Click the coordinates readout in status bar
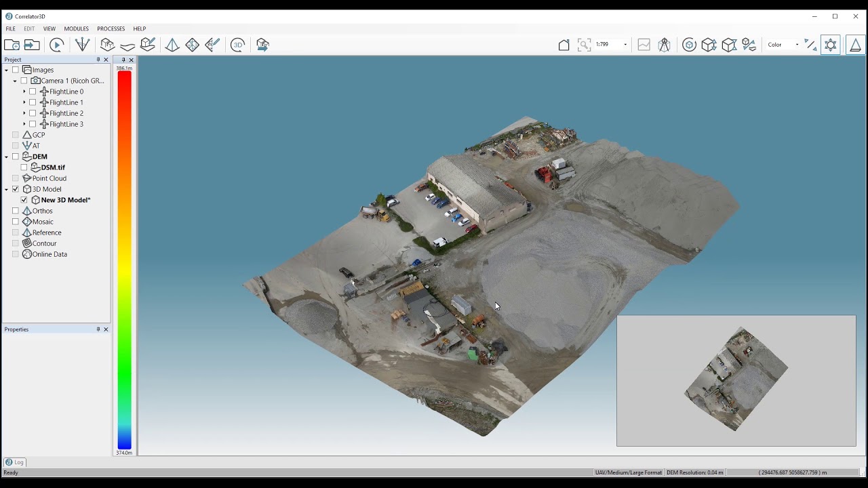The width and height of the screenshot is (868, 488). click(x=793, y=472)
